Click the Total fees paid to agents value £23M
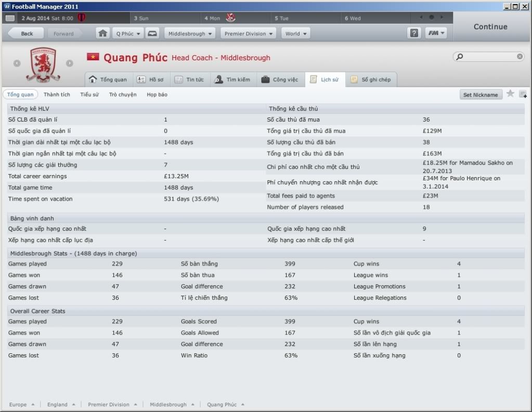Screen dimensions: 532x412 coord(430,196)
